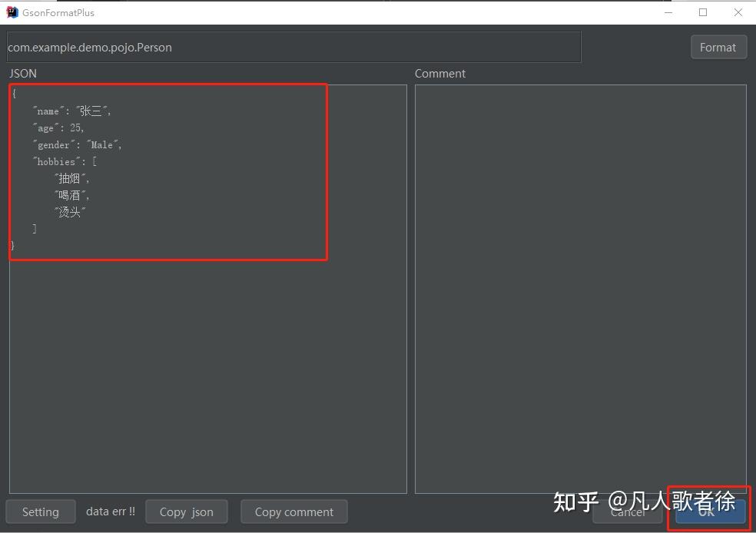Select the "name": "张三" line in the JSON
The image size is (756, 533).
pyautogui.click(x=69, y=111)
